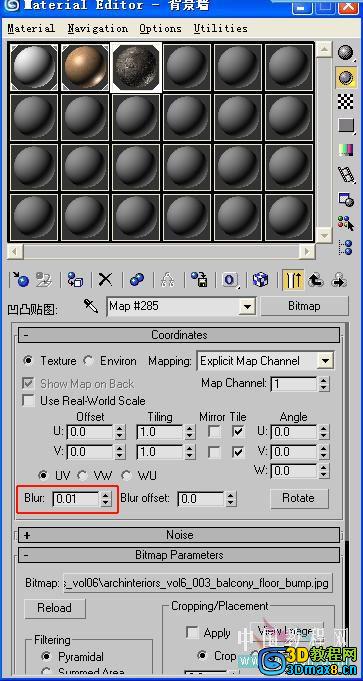
Task: Click Go Forward to Sibling icon
Action: pos(338,280)
